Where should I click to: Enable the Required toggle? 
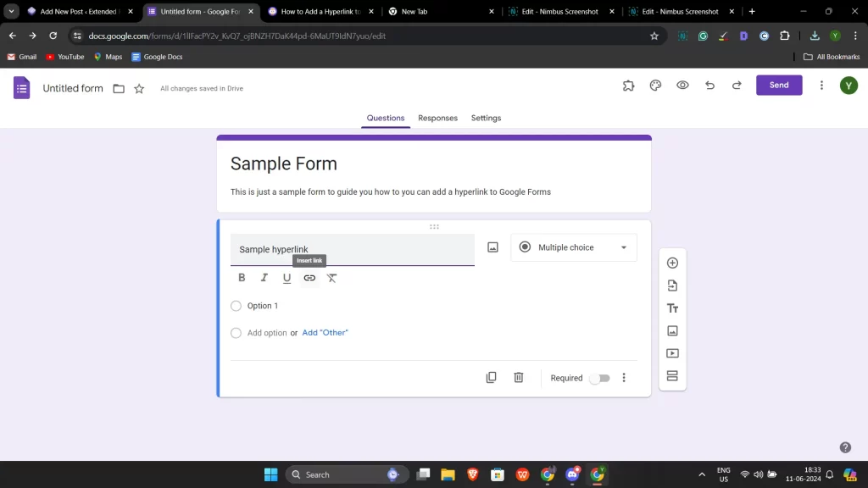click(600, 378)
